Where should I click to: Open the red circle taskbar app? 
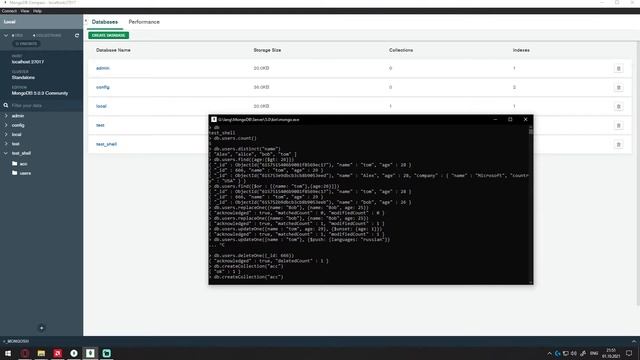coord(25,353)
